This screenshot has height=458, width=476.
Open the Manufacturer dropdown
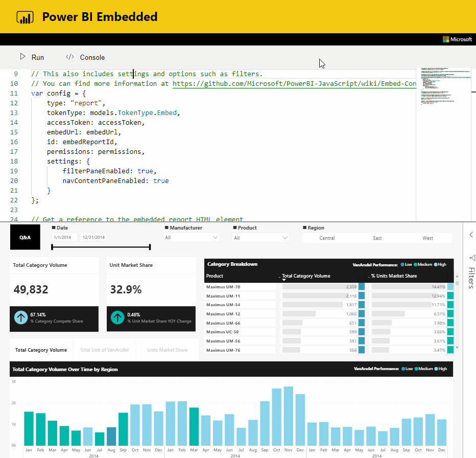(191, 237)
